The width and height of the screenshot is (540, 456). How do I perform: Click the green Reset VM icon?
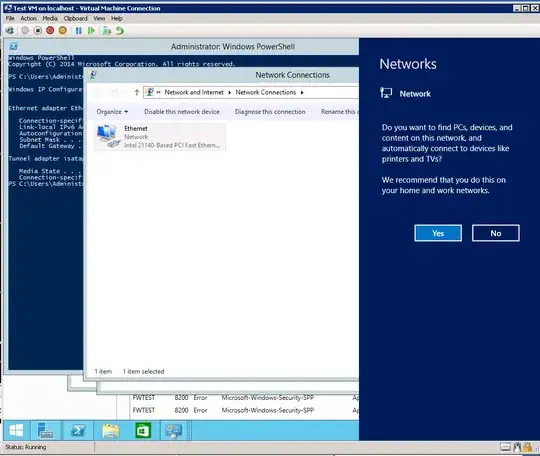91,31
